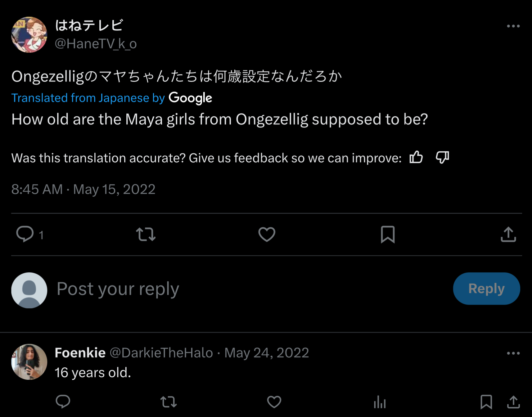Image resolution: width=532 pixels, height=417 pixels.
Task: Like Foenkie's 16 years old reply
Action: coord(274,402)
